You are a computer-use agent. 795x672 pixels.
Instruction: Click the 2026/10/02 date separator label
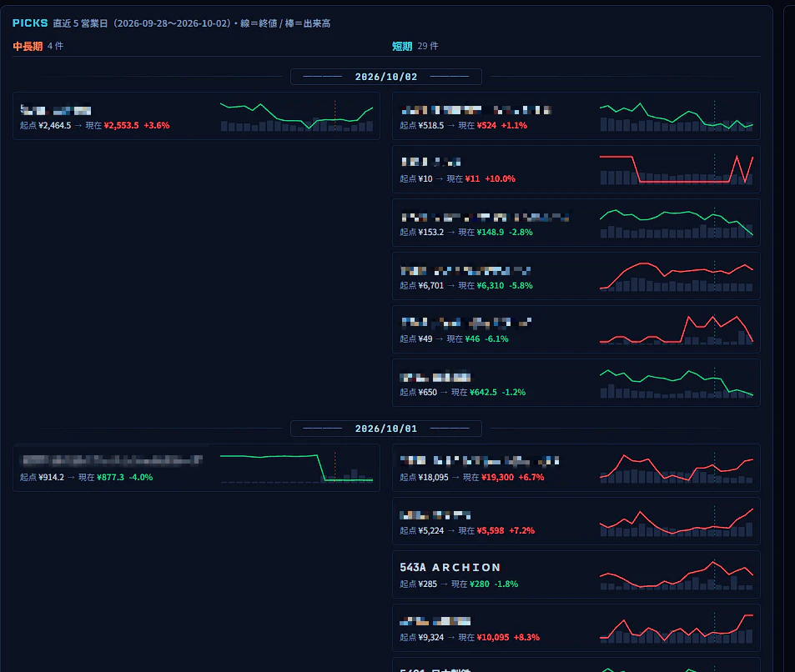click(386, 77)
